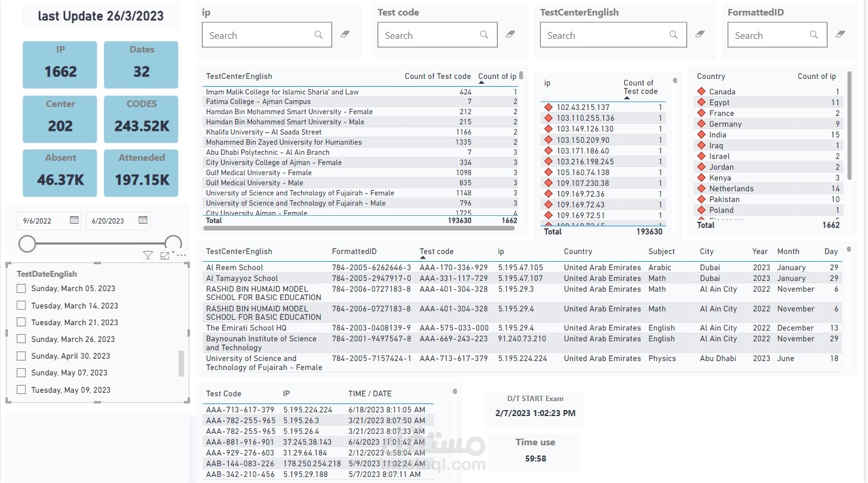Click red diamond icon next to Netherlands

pos(701,188)
